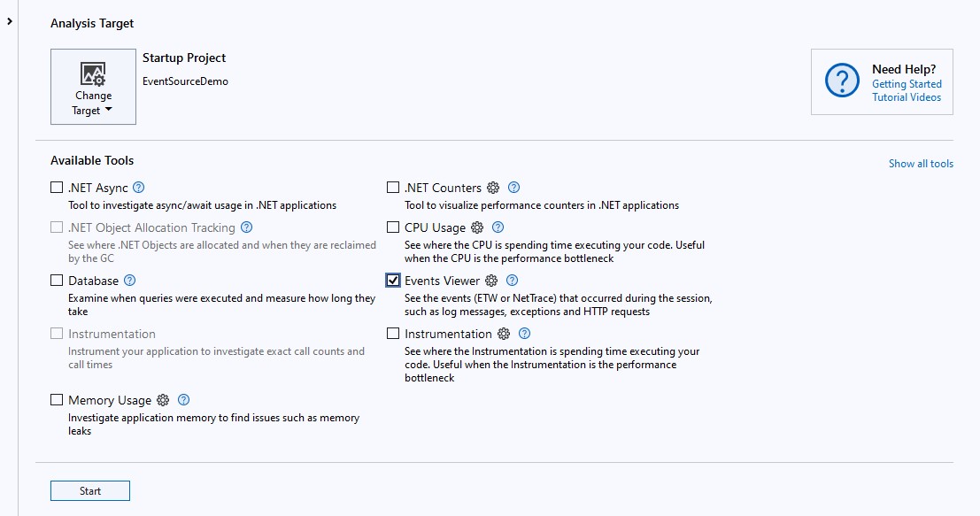
Task: Open Instrumentation tool settings gear
Action: (x=505, y=334)
